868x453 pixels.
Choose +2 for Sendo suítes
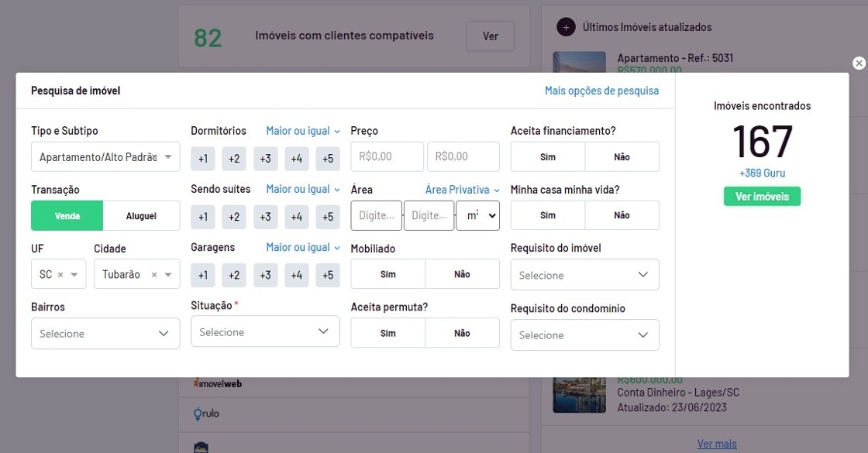(234, 217)
